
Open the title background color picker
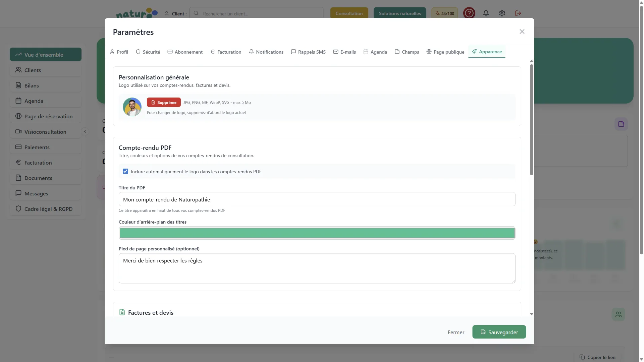pos(317,233)
